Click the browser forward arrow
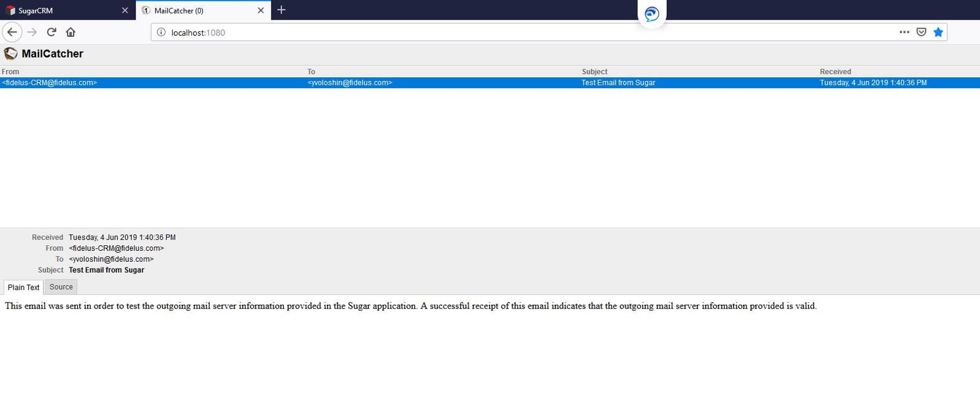980x417 pixels. pos(32,32)
